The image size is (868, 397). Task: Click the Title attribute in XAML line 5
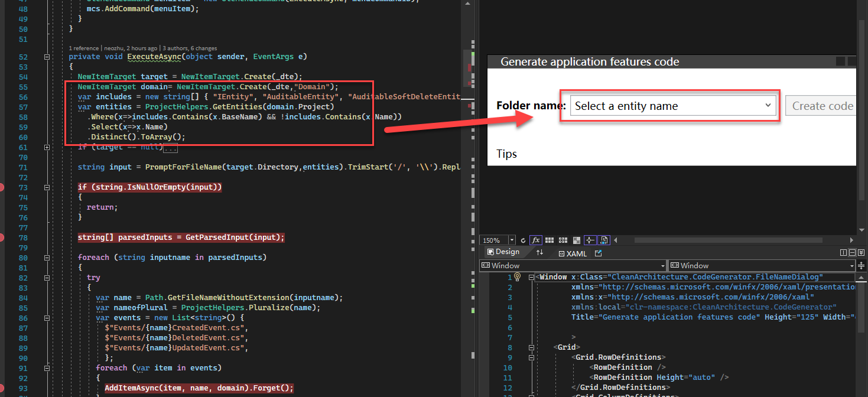coord(665,317)
